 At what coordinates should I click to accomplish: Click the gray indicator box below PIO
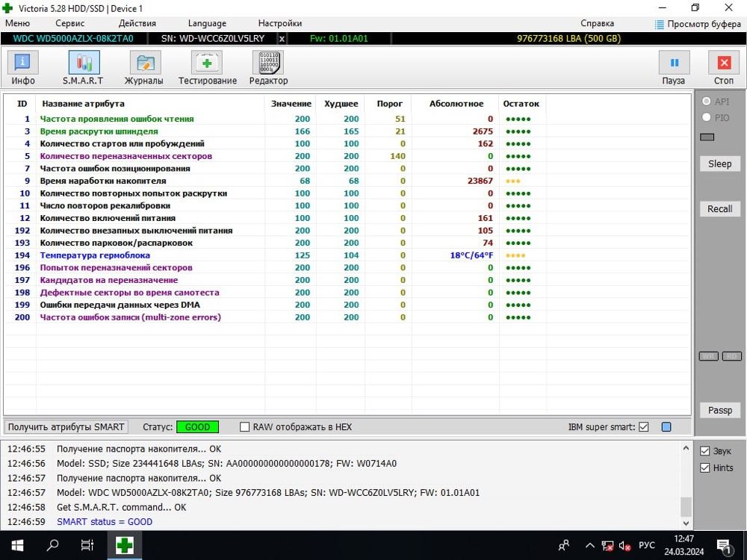[707, 137]
